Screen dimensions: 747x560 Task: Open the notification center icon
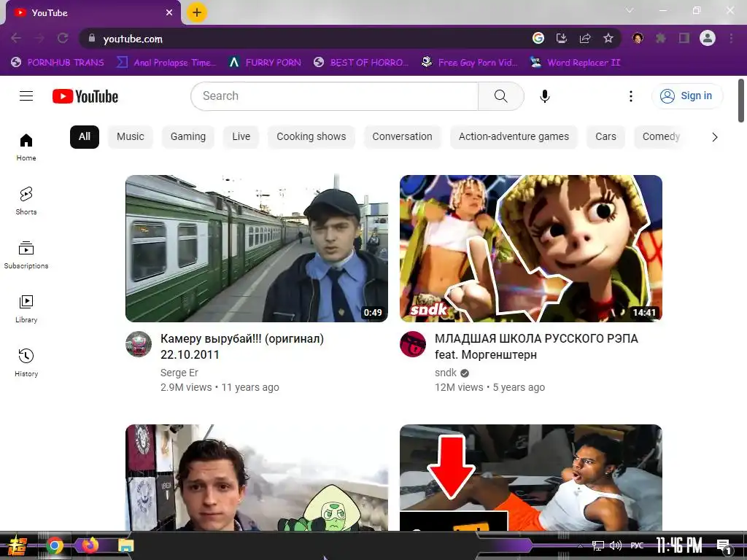[724, 547]
